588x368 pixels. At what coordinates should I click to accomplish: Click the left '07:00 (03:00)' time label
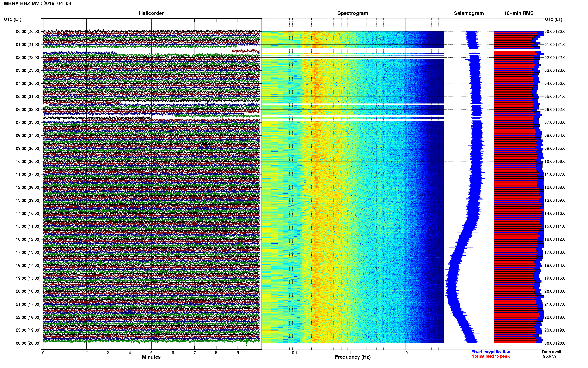(28, 122)
